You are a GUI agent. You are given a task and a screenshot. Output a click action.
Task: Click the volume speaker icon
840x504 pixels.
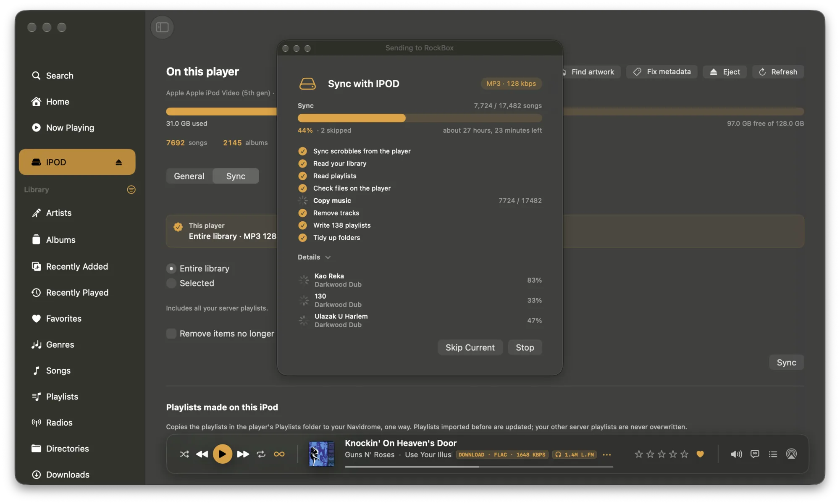(736, 454)
